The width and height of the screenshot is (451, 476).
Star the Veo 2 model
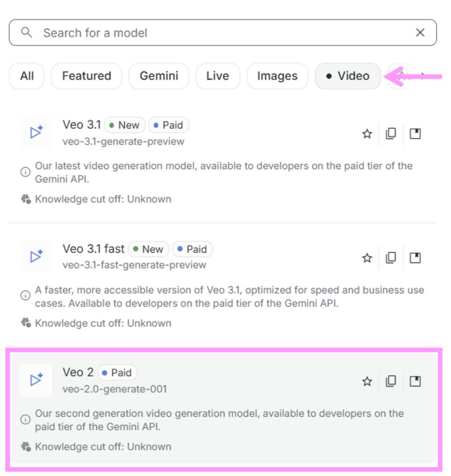[x=367, y=382]
